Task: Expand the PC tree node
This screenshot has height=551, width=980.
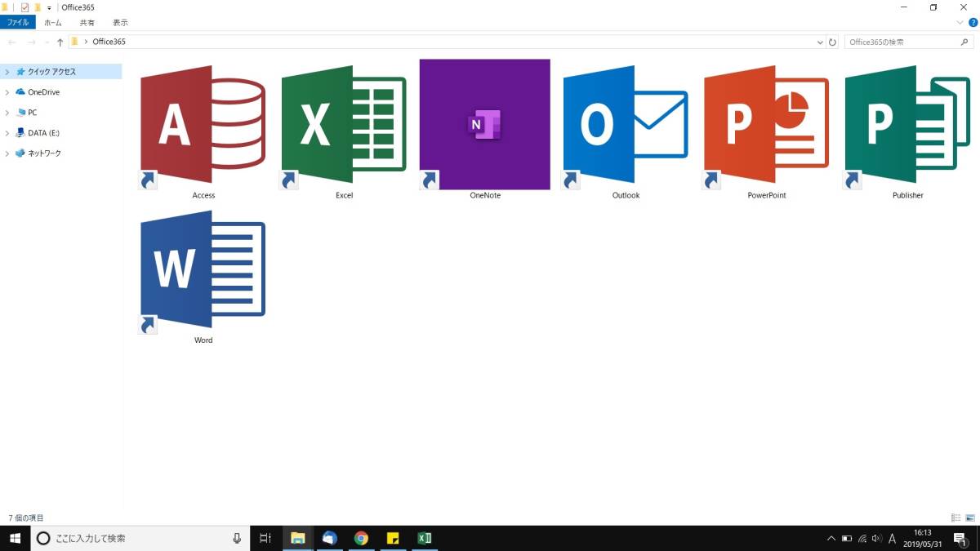Action: 7,113
